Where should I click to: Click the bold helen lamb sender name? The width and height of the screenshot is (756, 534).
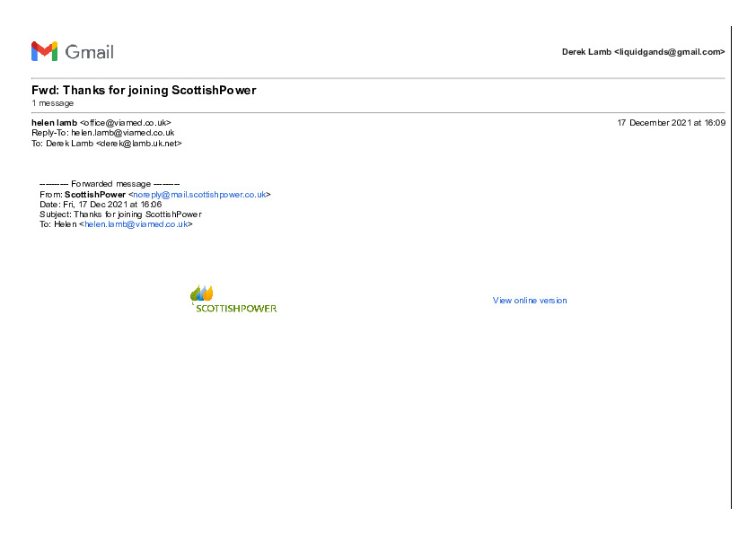(x=54, y=122)
